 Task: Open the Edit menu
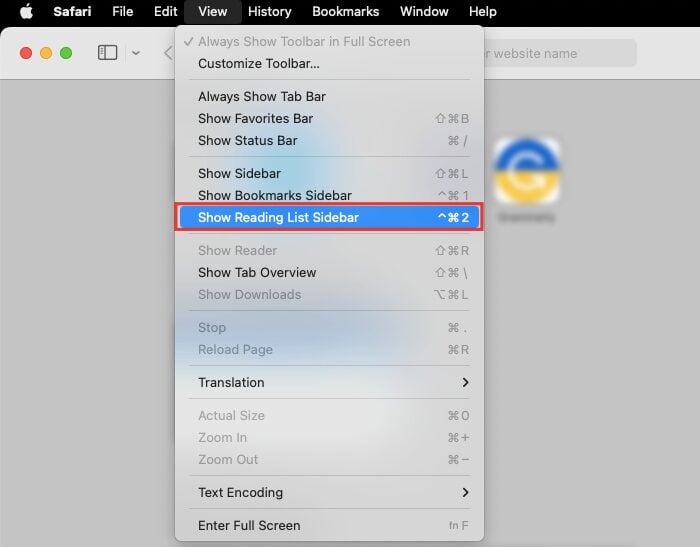[166, 11]
